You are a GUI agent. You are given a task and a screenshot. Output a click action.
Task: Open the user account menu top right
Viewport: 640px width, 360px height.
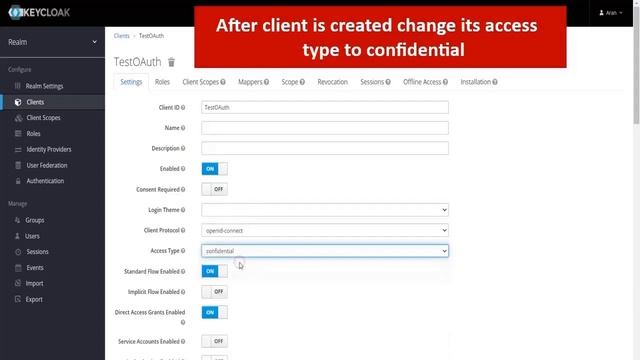[611, 13]
